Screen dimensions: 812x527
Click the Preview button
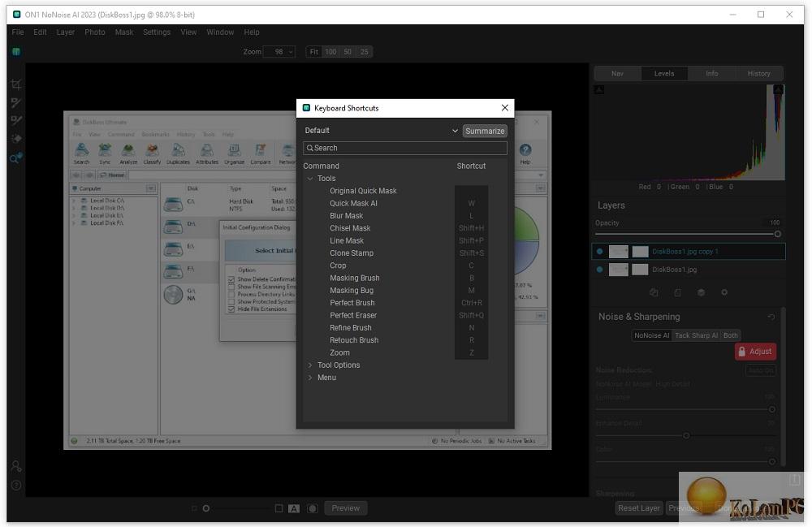click(345, 508)
